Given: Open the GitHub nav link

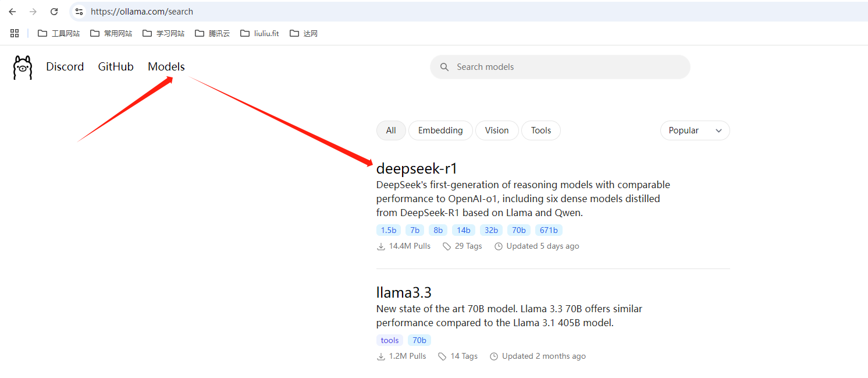Looking at the screenshot, I should (116, 67).
